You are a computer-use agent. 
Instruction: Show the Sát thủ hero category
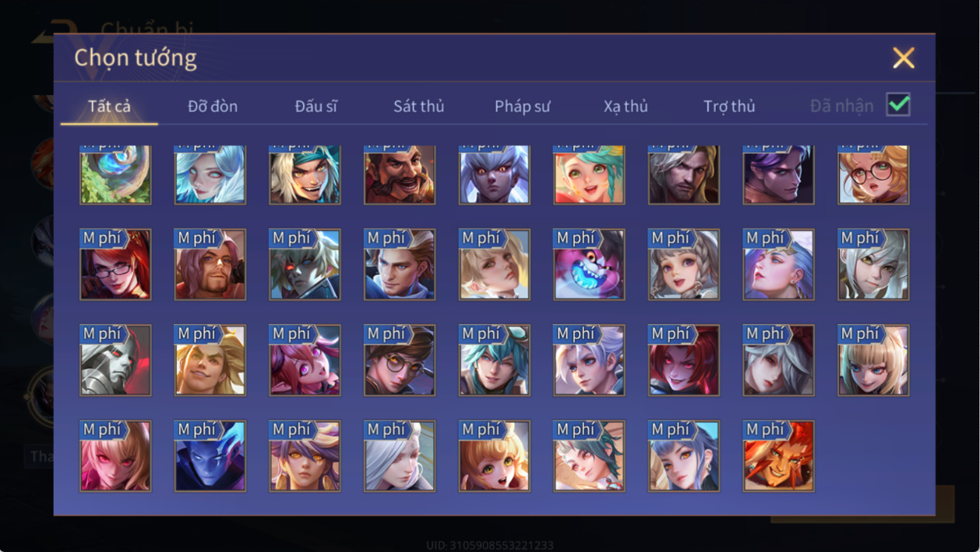point(418,106)
